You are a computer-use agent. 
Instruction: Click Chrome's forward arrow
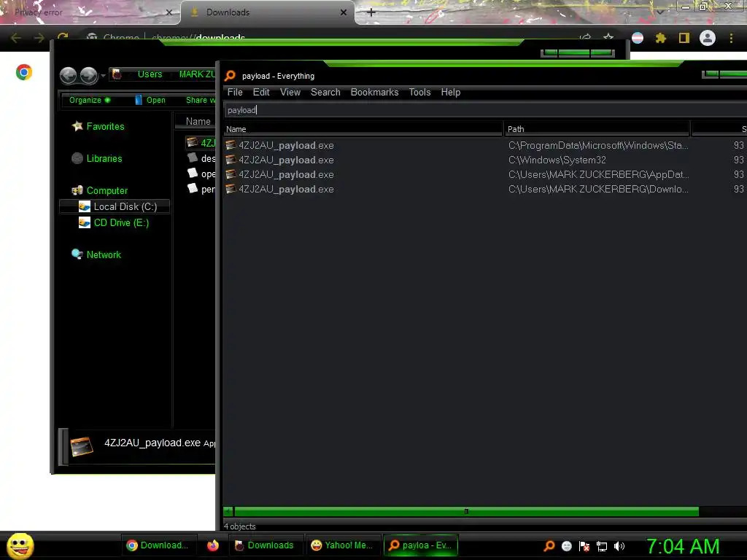pos(39,38)
